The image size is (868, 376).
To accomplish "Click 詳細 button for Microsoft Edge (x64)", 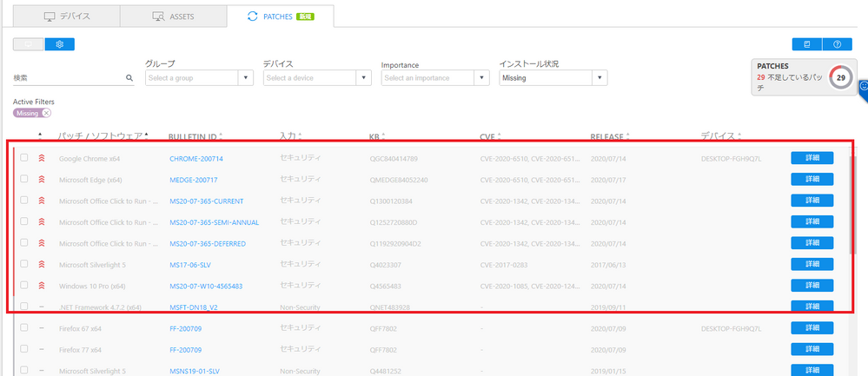I will click(812, 179).
